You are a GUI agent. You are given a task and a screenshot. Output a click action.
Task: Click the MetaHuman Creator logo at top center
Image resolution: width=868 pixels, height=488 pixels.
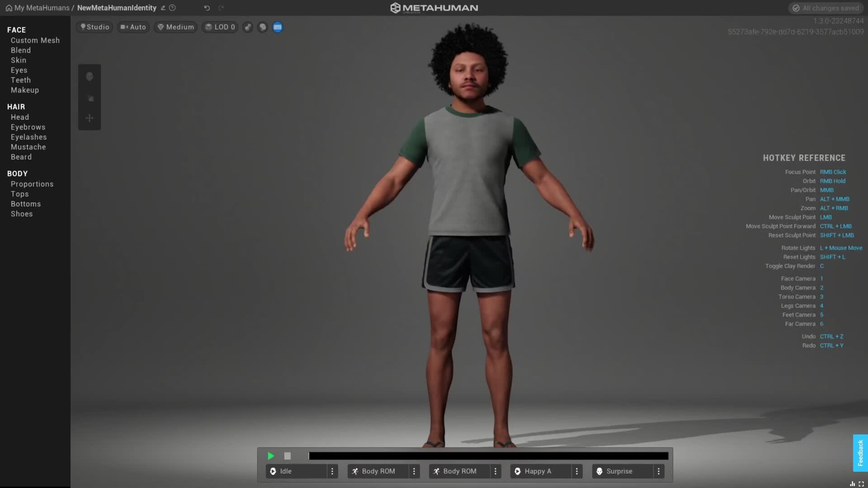[x=434, y=8]
